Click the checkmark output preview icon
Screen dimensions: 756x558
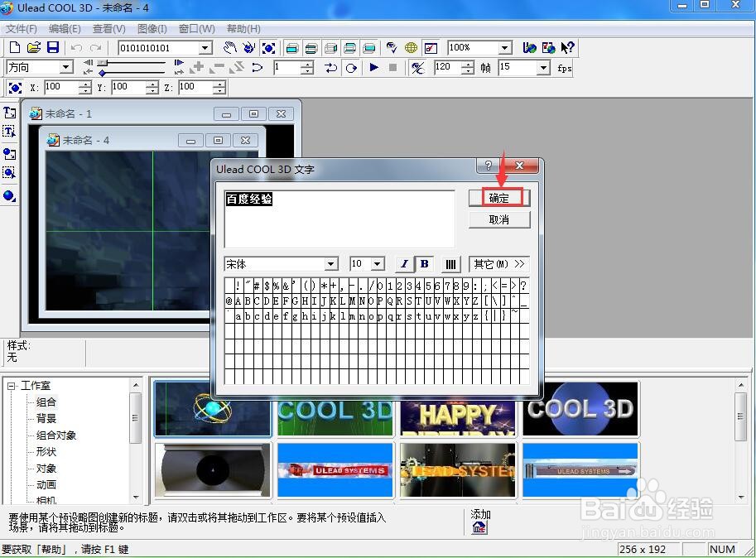[431, 48]
